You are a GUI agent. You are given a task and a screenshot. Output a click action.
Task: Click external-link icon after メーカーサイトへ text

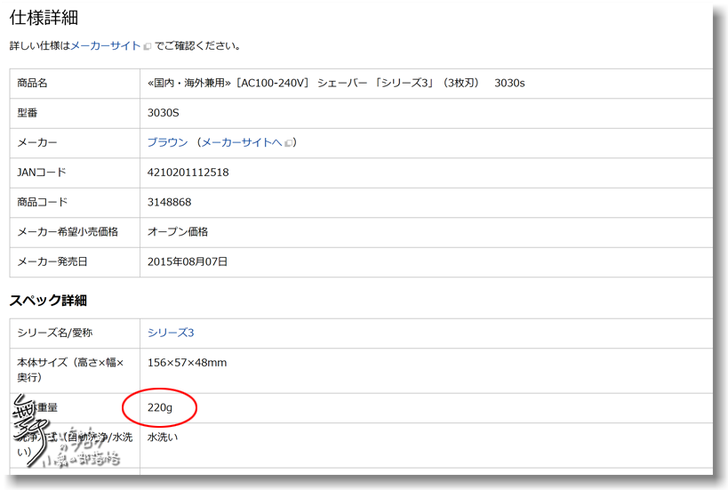tap(288, 143)
